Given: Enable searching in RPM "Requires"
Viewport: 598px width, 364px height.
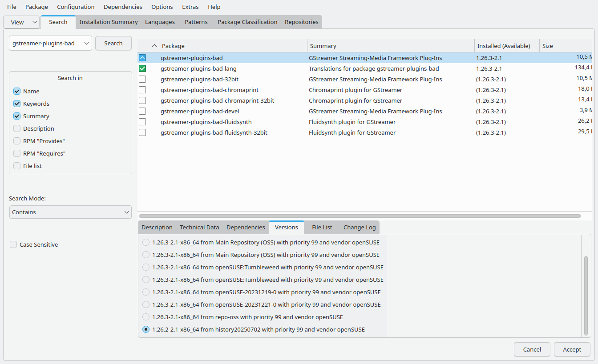Looking at the screenshot, I should point(17,153).
